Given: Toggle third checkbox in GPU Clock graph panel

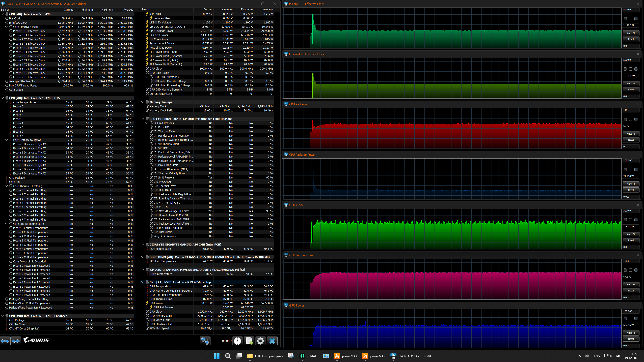Looking at the screenshot, I should point(636,220).
